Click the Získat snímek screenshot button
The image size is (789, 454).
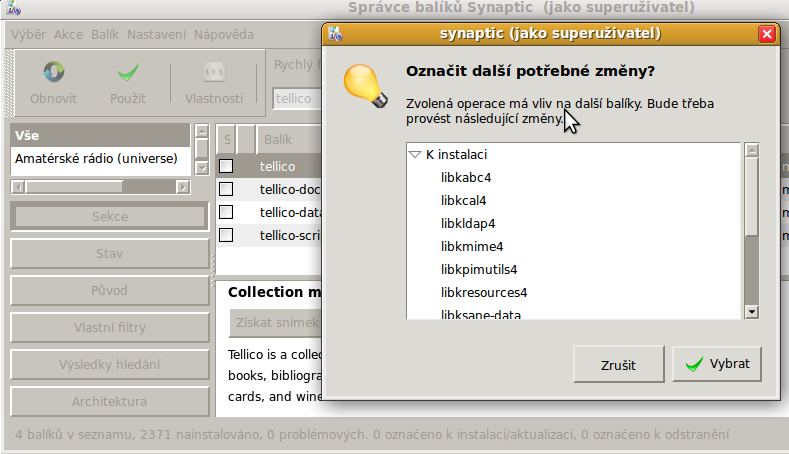[275, 323]
